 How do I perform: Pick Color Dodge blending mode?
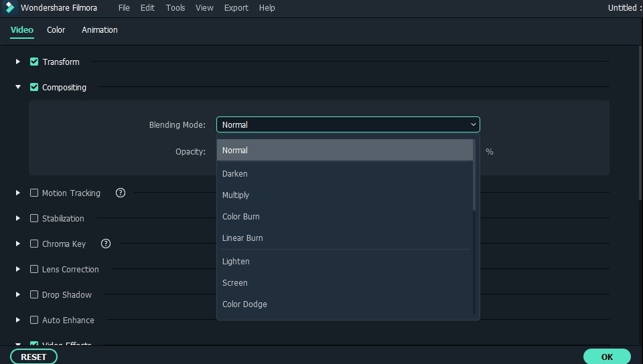tap(345, 304)
